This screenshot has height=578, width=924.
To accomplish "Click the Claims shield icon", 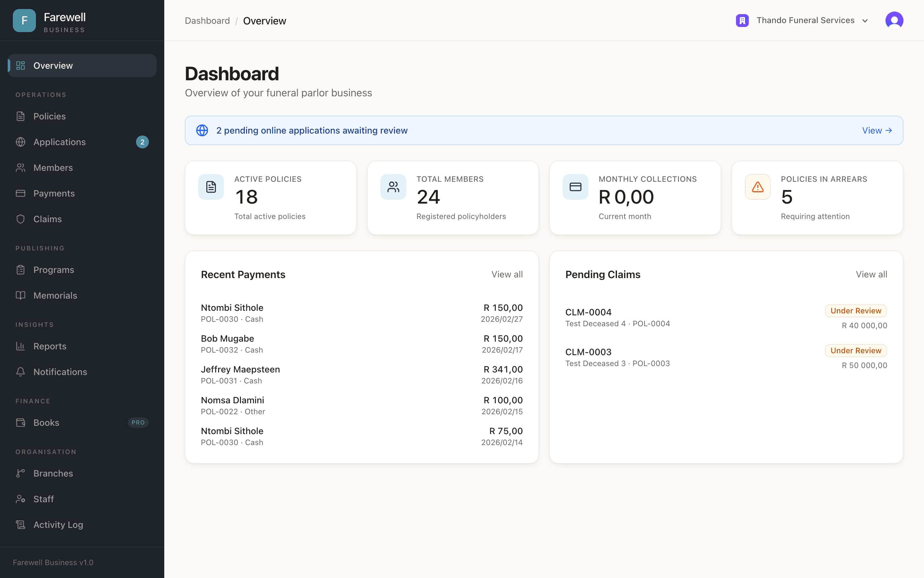I will 21,219.
